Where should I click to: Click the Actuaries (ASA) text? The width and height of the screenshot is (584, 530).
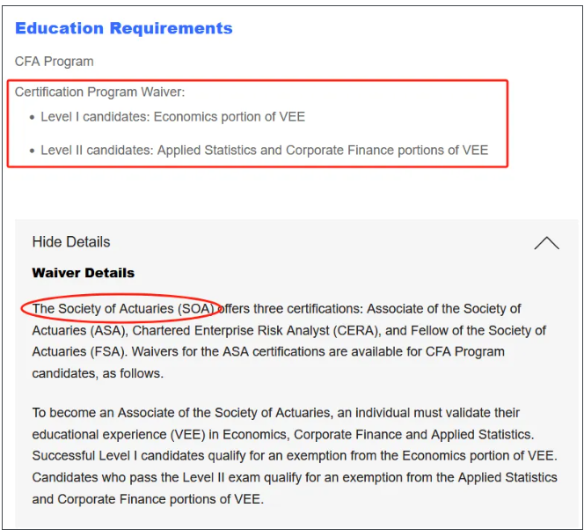pyautogui.click(x=79, y=331)
